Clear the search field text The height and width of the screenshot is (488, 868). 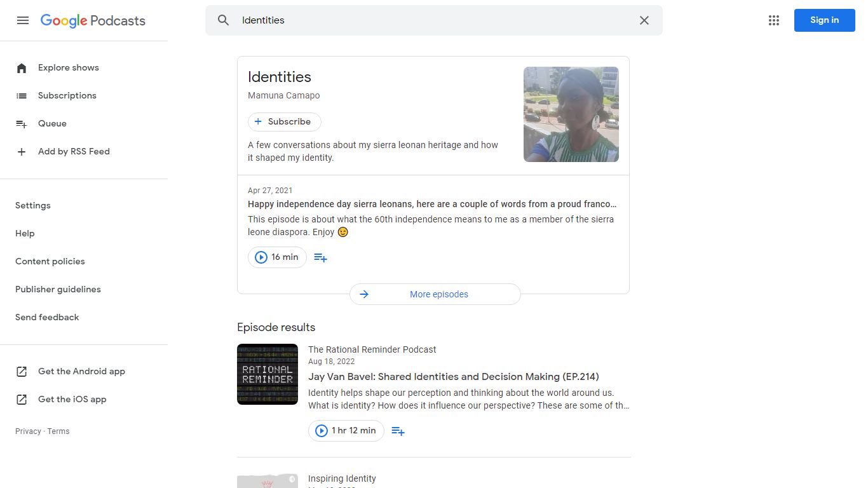(x=644, y=20)
